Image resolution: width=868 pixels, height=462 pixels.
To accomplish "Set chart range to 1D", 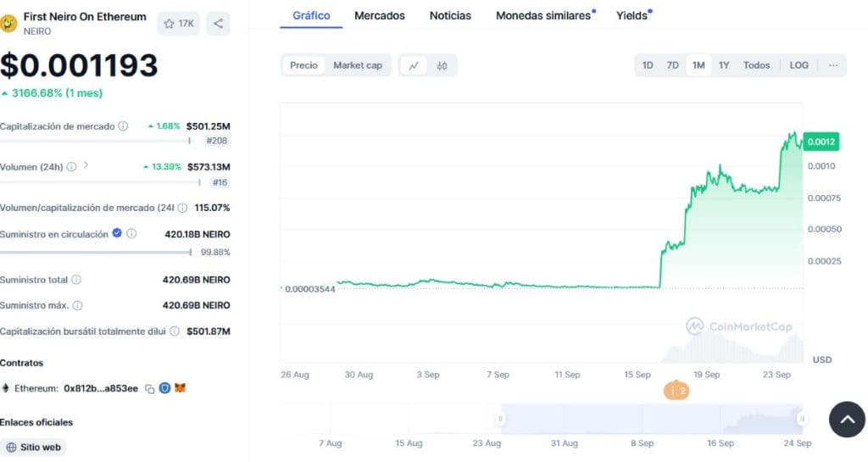I will 648,65.
